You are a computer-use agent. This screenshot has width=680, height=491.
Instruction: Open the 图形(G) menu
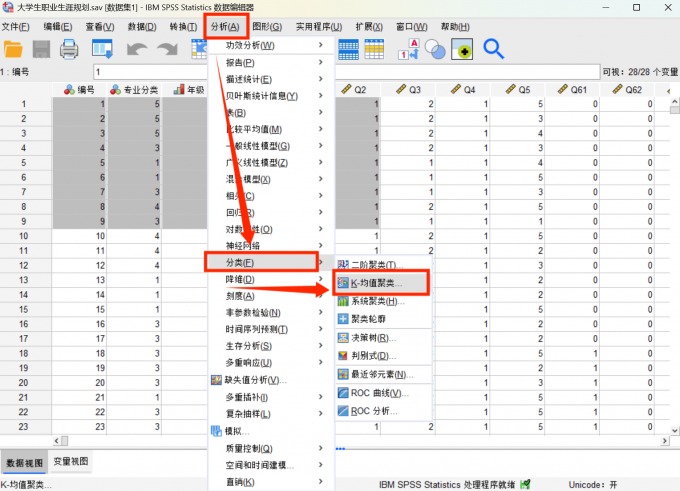pyautogui.click(x=267, y=27)
